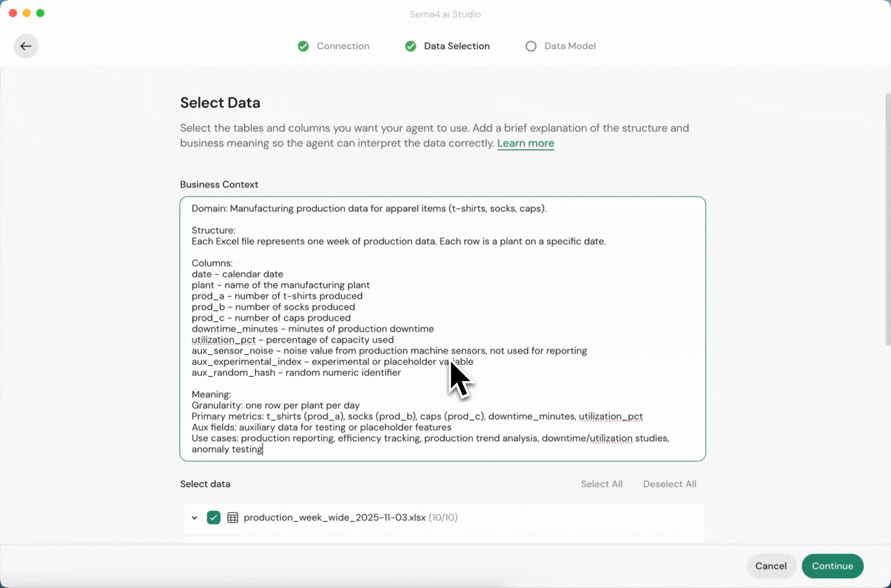This screenshot has height=588, width=891.
Task: Navigate to the Data Model step
Action: pyautogui.click(x=569, y=46)
